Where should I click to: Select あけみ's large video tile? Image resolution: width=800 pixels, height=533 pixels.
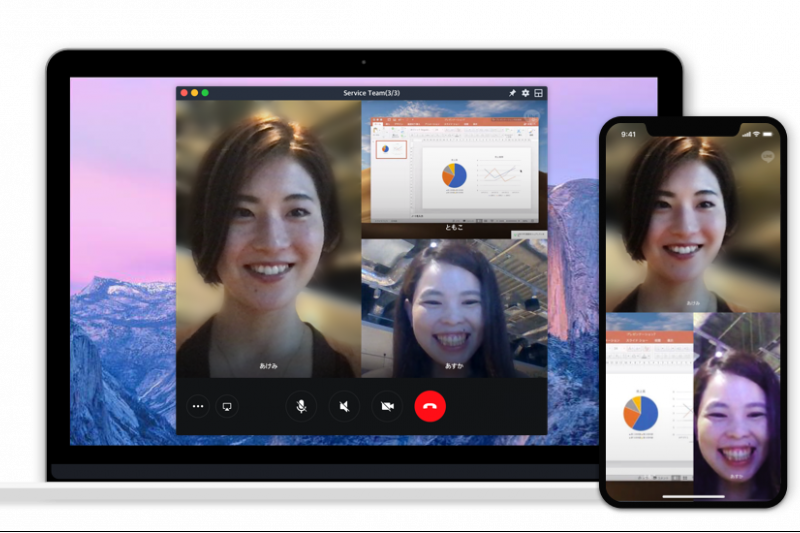click(268, 238)
